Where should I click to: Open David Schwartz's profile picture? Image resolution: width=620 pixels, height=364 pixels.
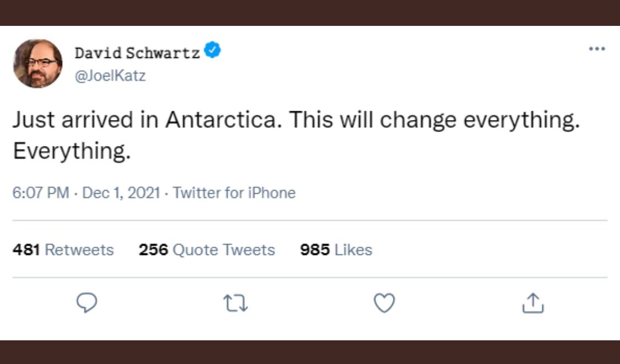(x=38, y=64)
